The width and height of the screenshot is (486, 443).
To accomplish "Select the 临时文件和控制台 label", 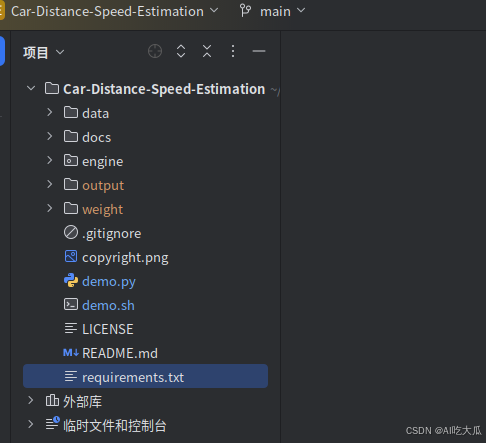I will [115, 425].
